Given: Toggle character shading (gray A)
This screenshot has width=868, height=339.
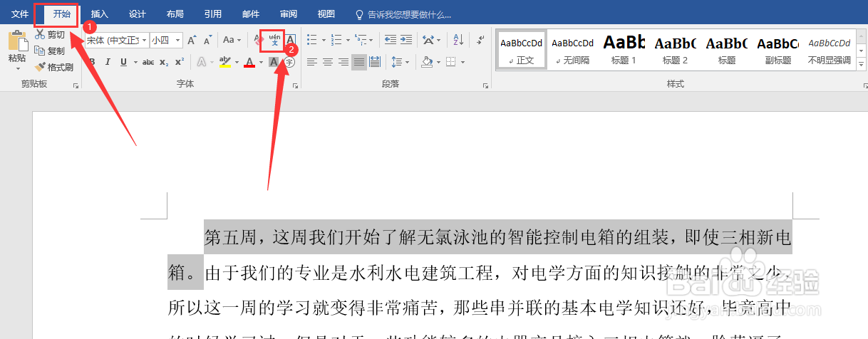Looking at the screenshot, I should pos(274,62).
